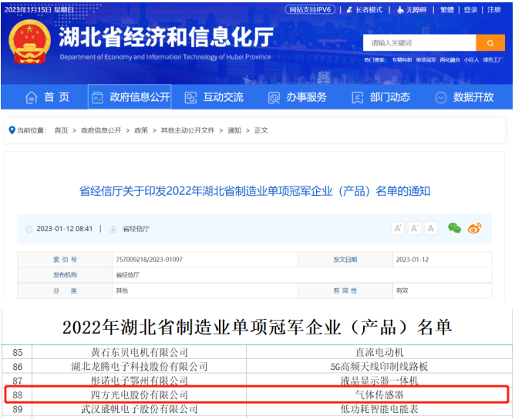
Task: Reset font size with middle A icon
Action: coord(415,228)
